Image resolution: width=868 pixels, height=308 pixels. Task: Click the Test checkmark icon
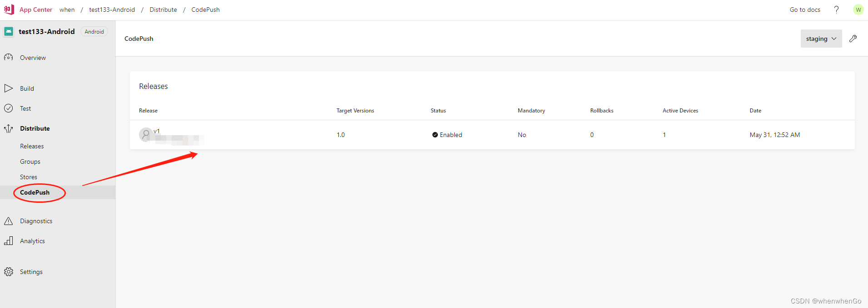pyautogui.click(x=9, y=108)
